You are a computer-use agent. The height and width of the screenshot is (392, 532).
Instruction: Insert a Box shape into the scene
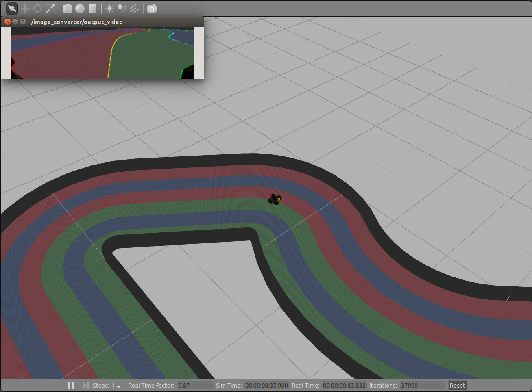(67, 9)
